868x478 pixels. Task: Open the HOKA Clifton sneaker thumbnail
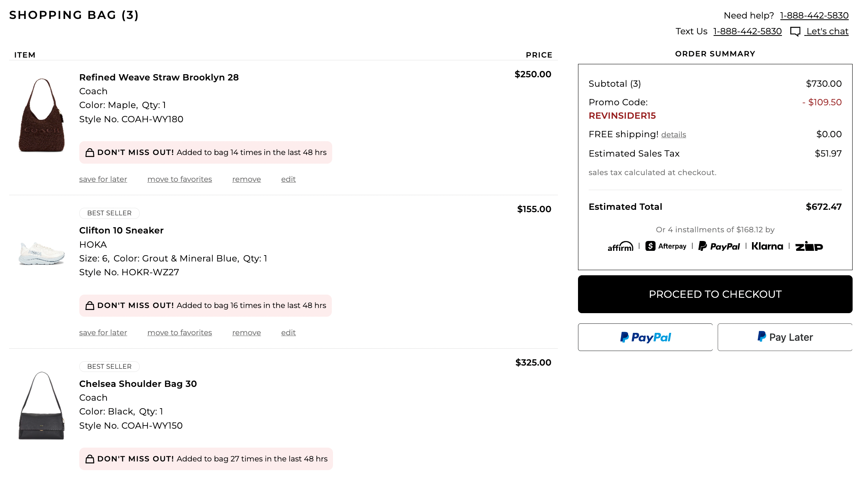coord(41,253)
